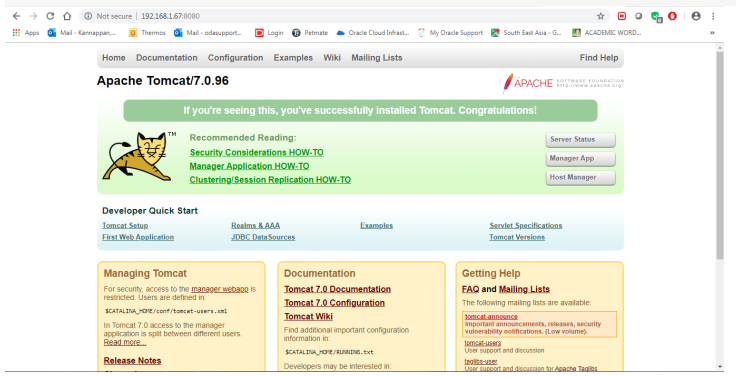Bookmark page with star icon
This screenshot has height=377, width=736.
pos(600,16)
